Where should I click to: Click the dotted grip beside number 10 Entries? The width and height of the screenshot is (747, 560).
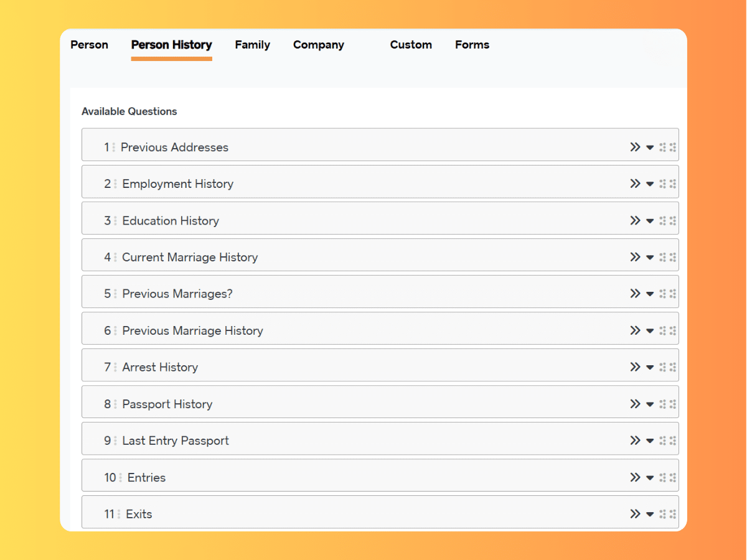point(121,478)
